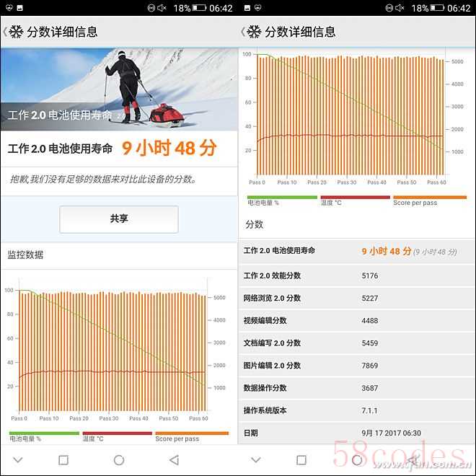
Task: Tap the 分数详细信息 title on right phone
Action: coord(300,32)
